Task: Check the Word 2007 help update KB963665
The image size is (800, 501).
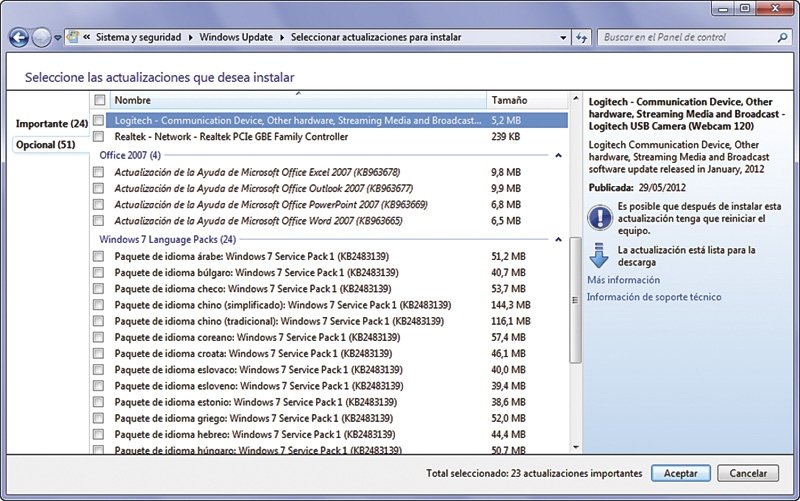Action: click(x=98, y=220)
